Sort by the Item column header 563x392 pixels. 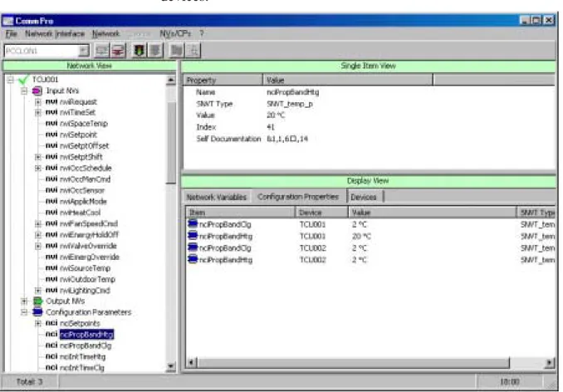point(241,213)
